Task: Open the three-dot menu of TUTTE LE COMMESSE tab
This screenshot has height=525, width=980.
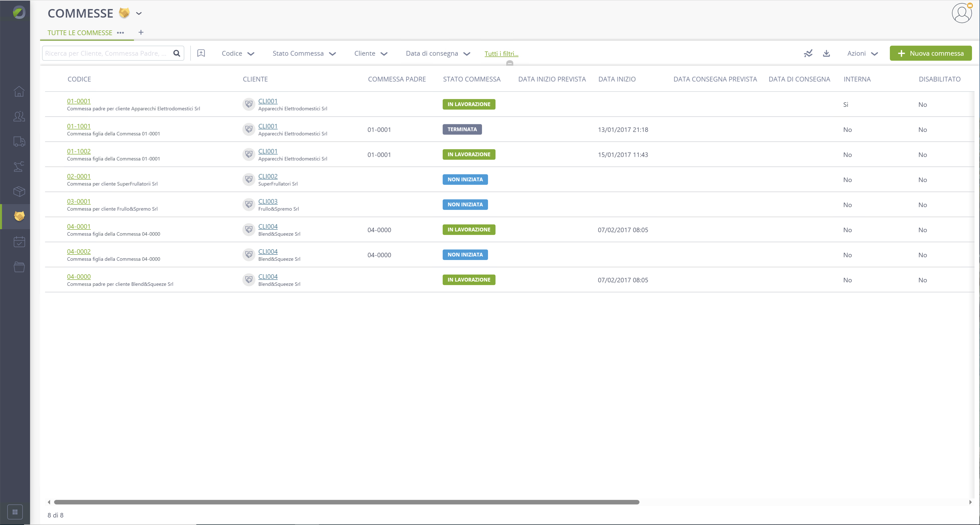Action: [x=120, y=33]
